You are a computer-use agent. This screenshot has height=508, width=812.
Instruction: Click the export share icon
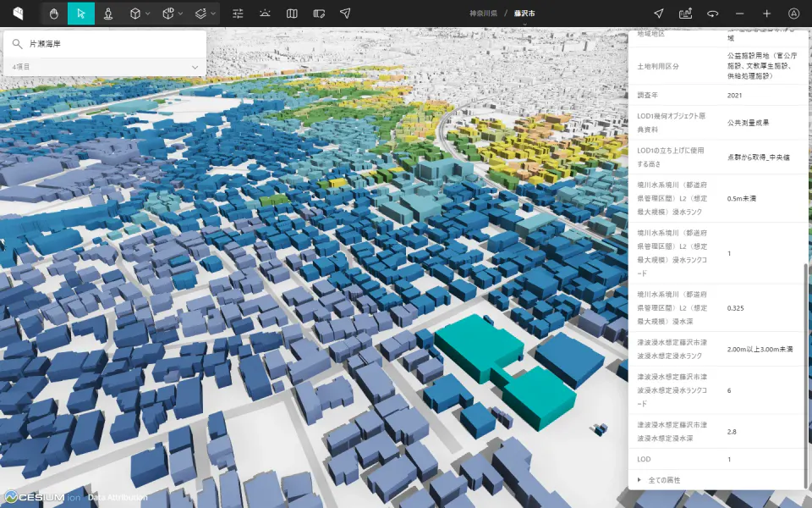click(686, 14)
